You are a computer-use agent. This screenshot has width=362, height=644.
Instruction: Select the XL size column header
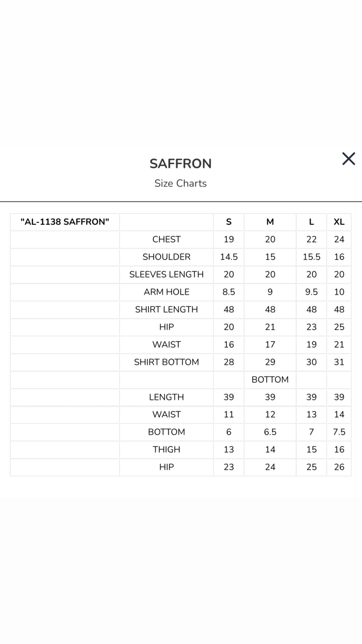coord(339,222)
